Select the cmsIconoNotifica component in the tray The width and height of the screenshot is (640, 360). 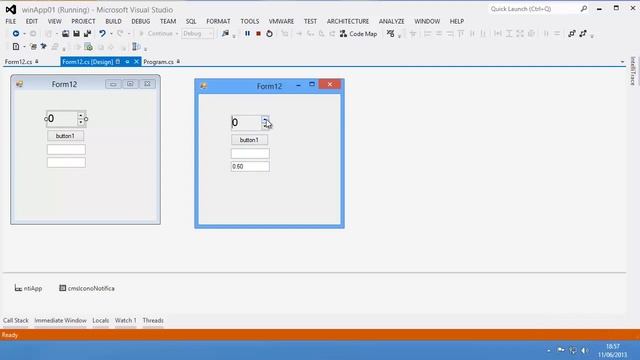pyautogui.click(x=87, y=288)
